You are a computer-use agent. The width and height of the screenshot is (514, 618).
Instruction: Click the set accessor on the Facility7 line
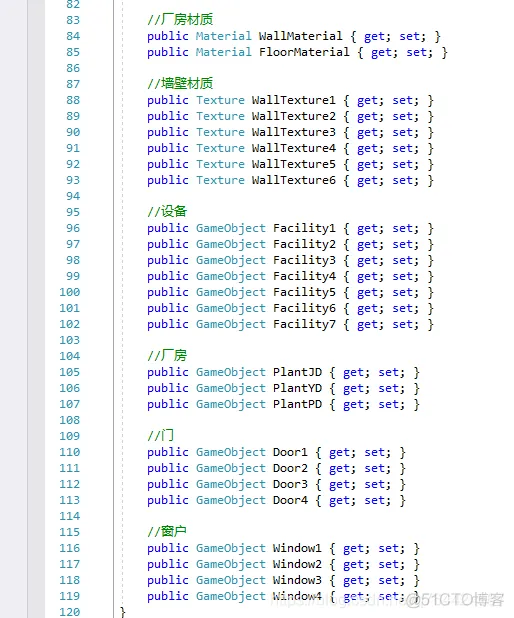coord(402,324)
